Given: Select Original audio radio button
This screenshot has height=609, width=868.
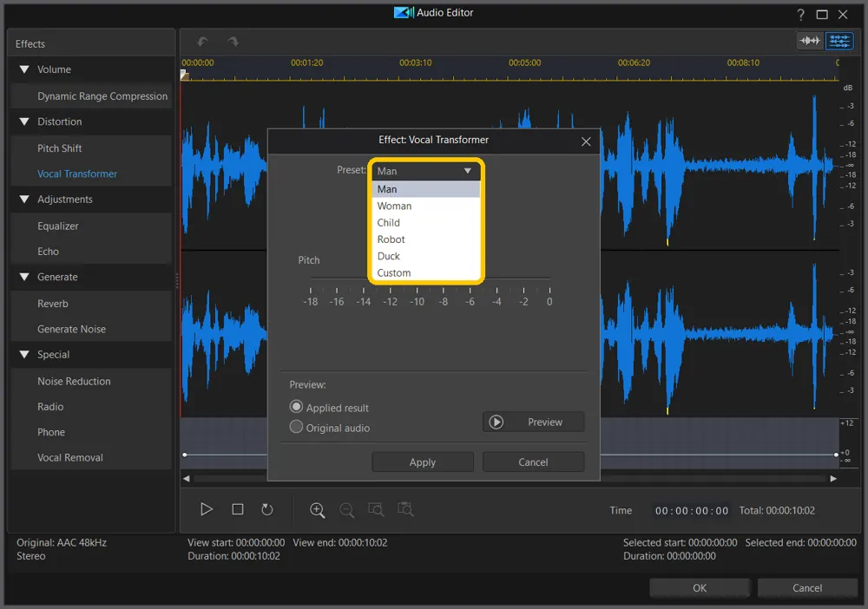Looking at the screenshot, I should click(x=296, y=427).
